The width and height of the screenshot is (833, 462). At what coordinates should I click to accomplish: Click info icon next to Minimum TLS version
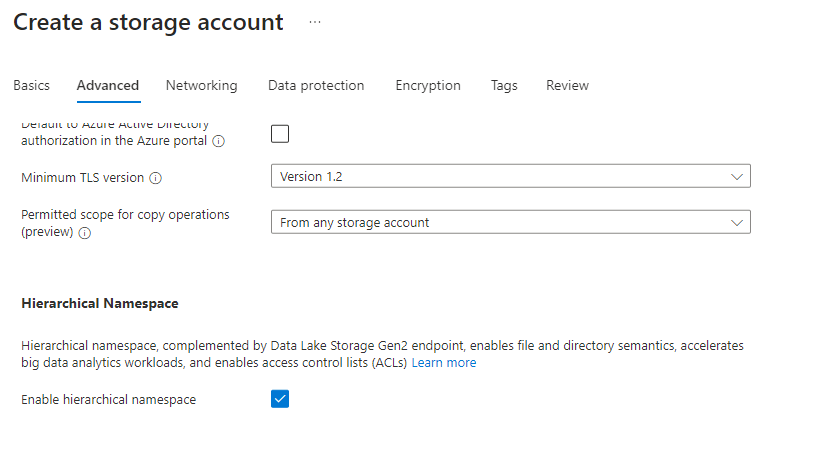click(x=155, y=178)
